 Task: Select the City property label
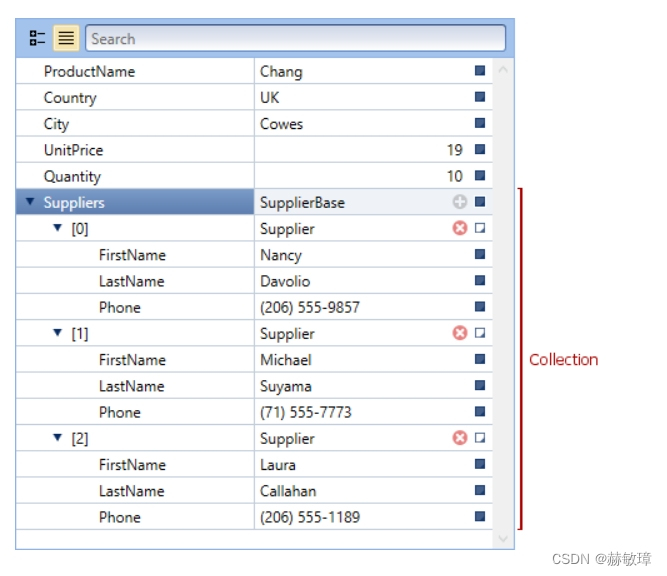[56, 124]
